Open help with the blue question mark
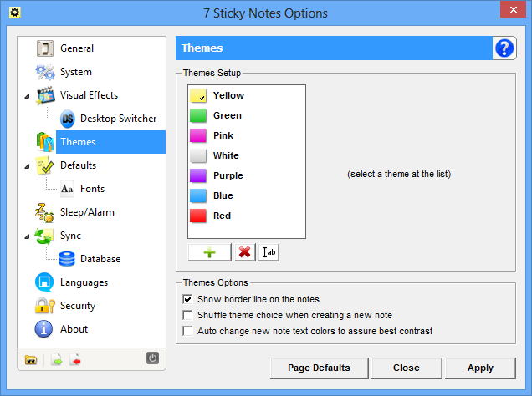532x396 pixels. (x=504, y=48)
